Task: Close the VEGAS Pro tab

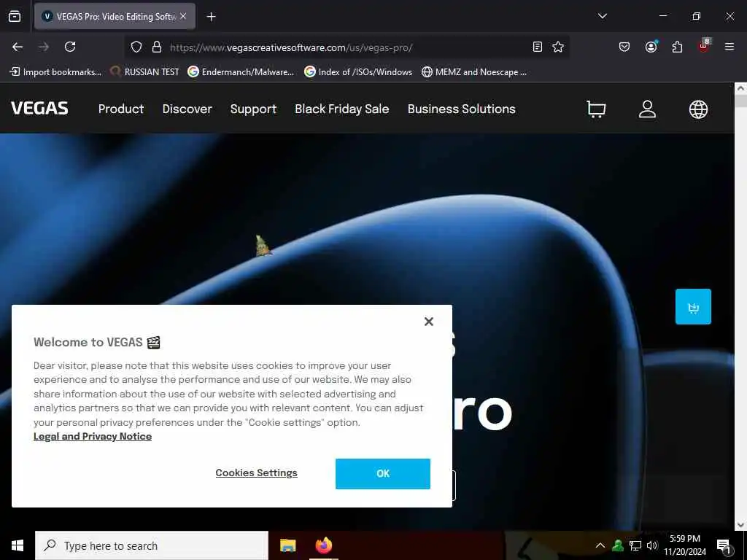Action: click(x=183, y=16)
